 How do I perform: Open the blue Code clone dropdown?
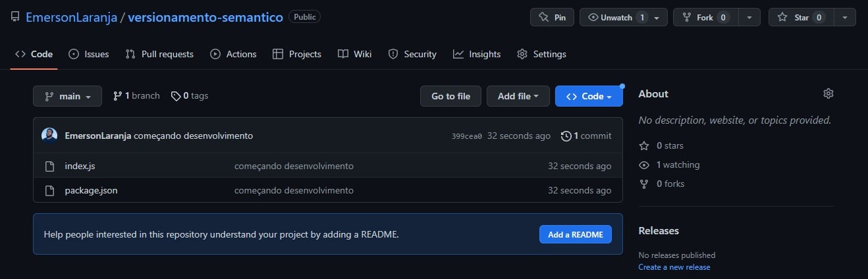(x=589, y=96)
